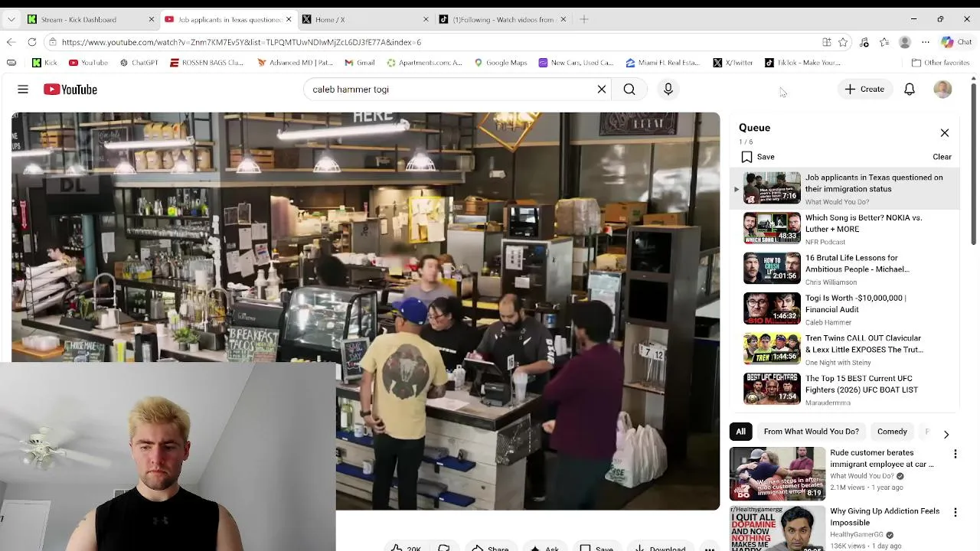Viewport: 980px width, 551px height.
Task: Open the 'ROSSEN BAGS Clu...' bookmark
Action: [x=207, y=63]
